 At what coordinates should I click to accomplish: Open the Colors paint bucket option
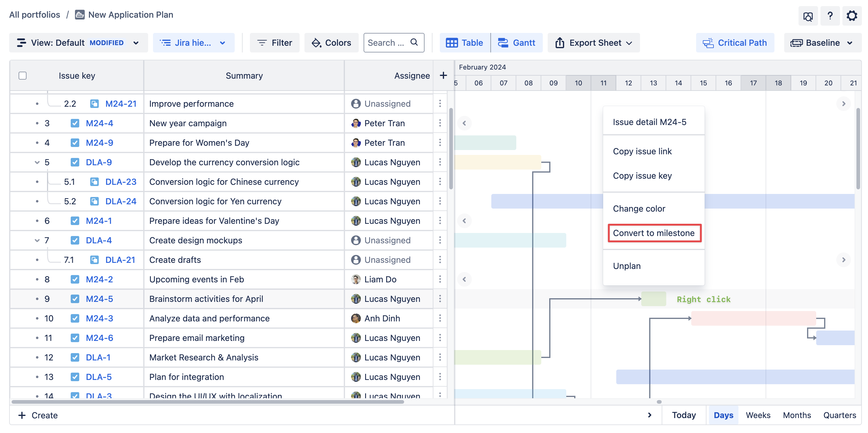point(331,43)
